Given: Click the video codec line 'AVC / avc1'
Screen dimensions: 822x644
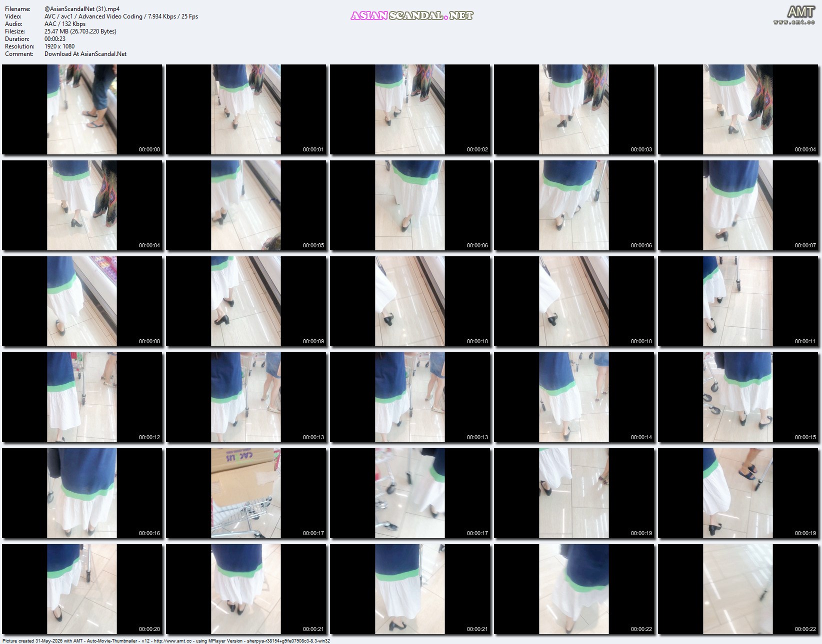Looking at the screenshot, I should 121,16.
